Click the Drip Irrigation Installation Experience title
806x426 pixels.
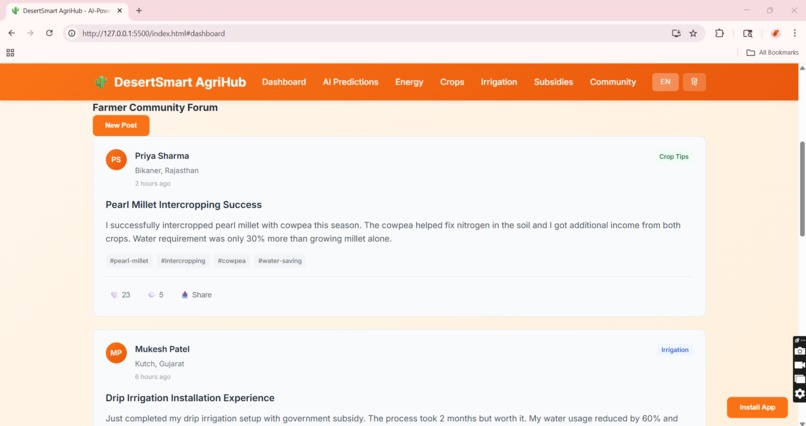coord(190,398)
